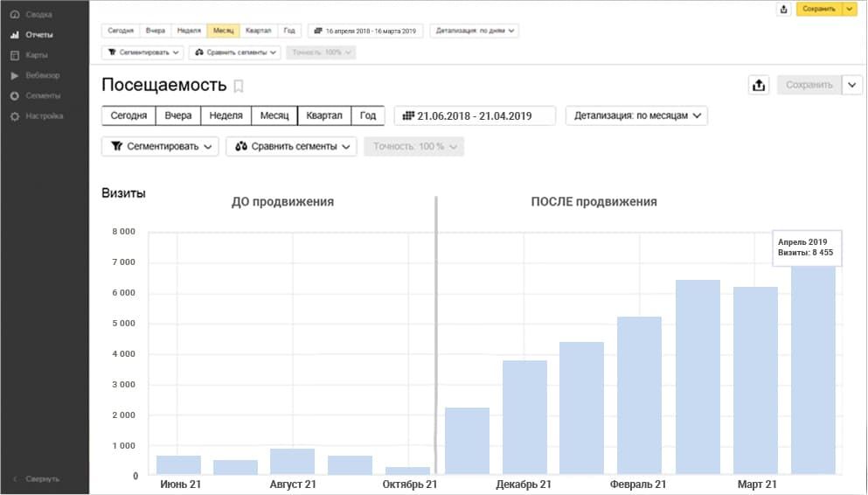The width and height of the screenshot is (868, 495).
Task: Bookmark the Посещаемость report
Action: [x=239, y=86]
